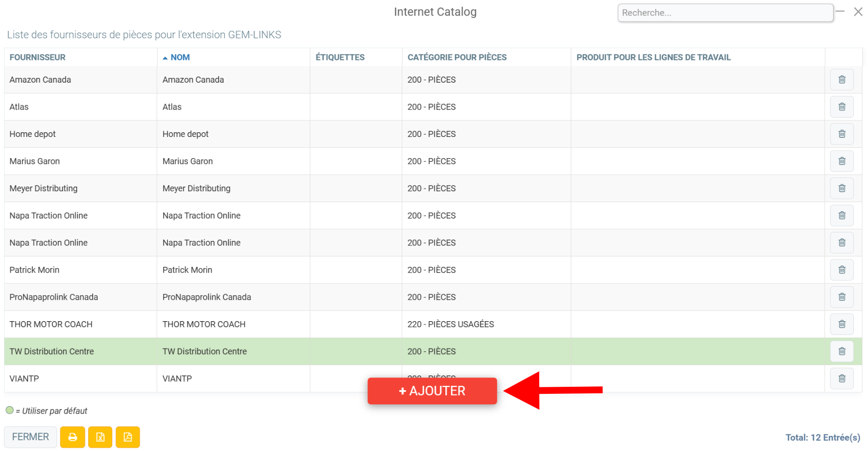The image size is (868, 451).
Task: Click the FERMER button
Action: [31, 437]
